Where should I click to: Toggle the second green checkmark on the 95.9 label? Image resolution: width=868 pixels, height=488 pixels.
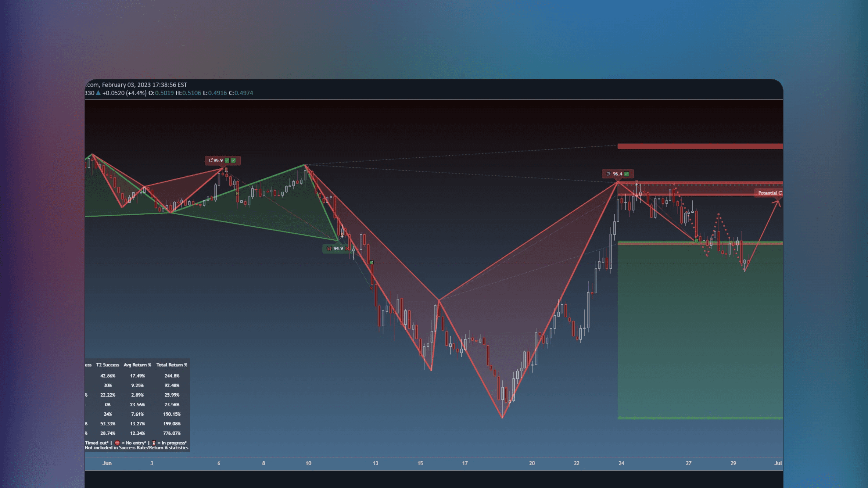pos(233,160)
